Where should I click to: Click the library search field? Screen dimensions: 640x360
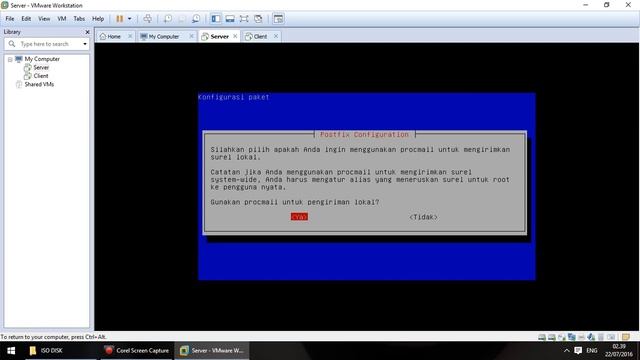[47, 44]
